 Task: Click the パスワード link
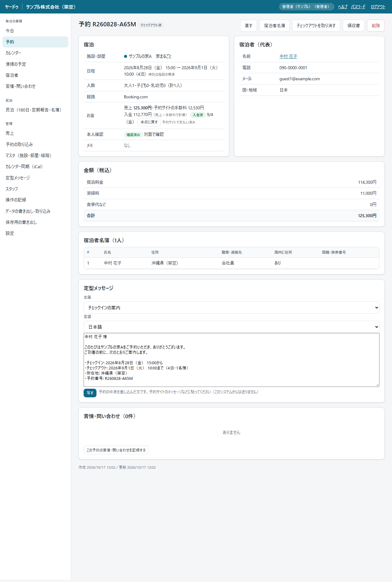click(x=358, y=7)
